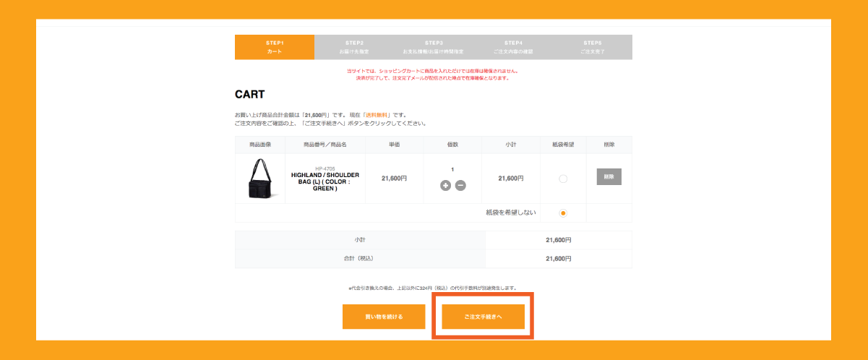Click the HP-4705 product number

pos(325,168)
